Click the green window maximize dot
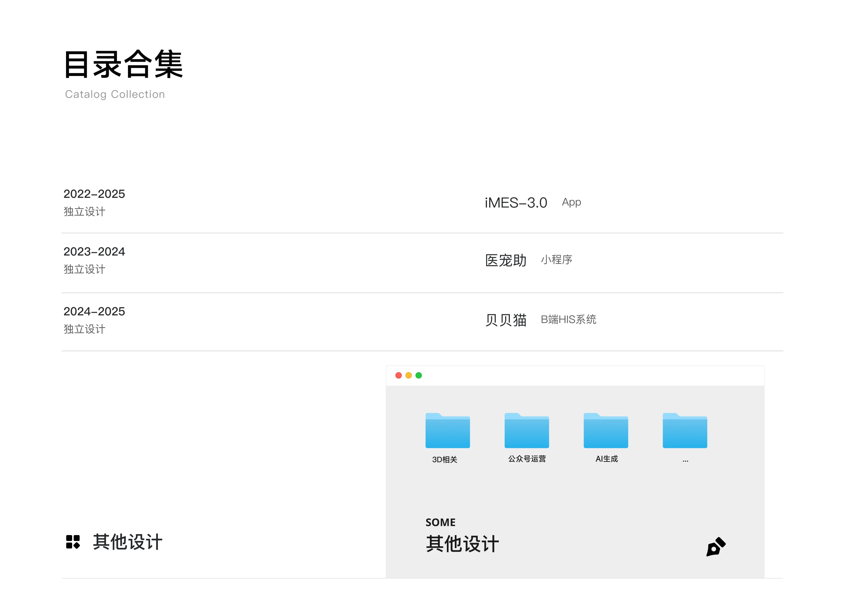 tap(418, 375)
